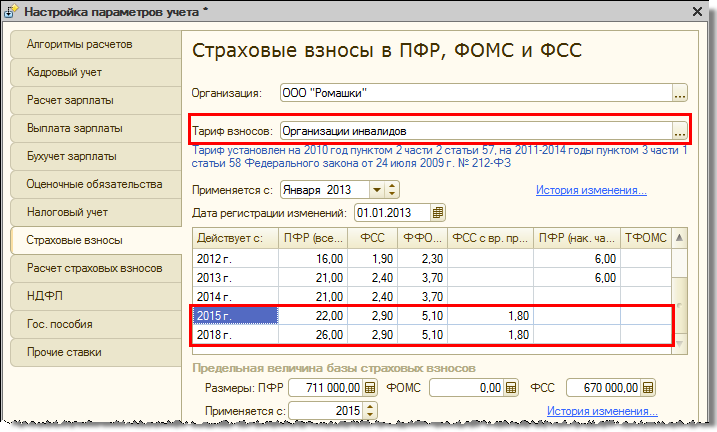
Task: Click ФСС column header
Action: pyautogui.click(x=373, y=238)
